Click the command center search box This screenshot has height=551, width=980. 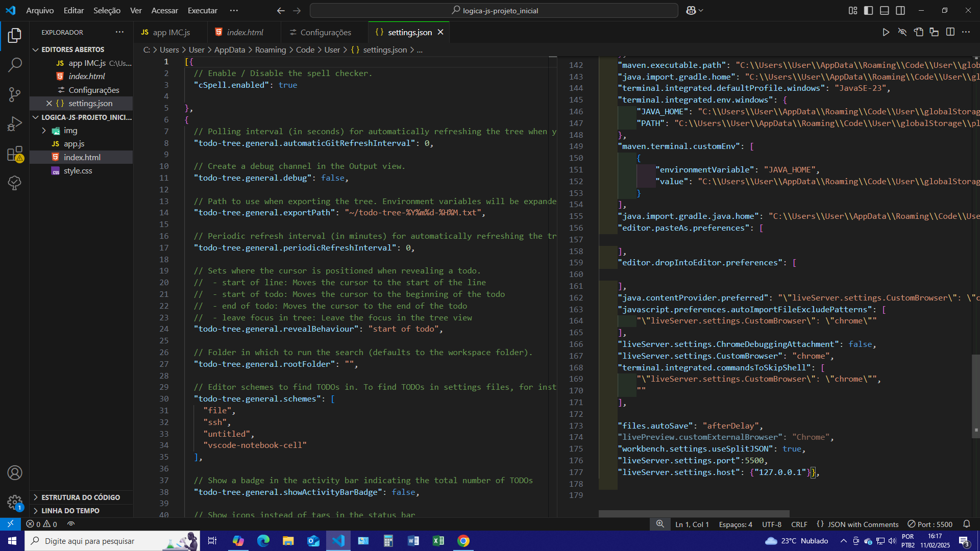(494, 10)
